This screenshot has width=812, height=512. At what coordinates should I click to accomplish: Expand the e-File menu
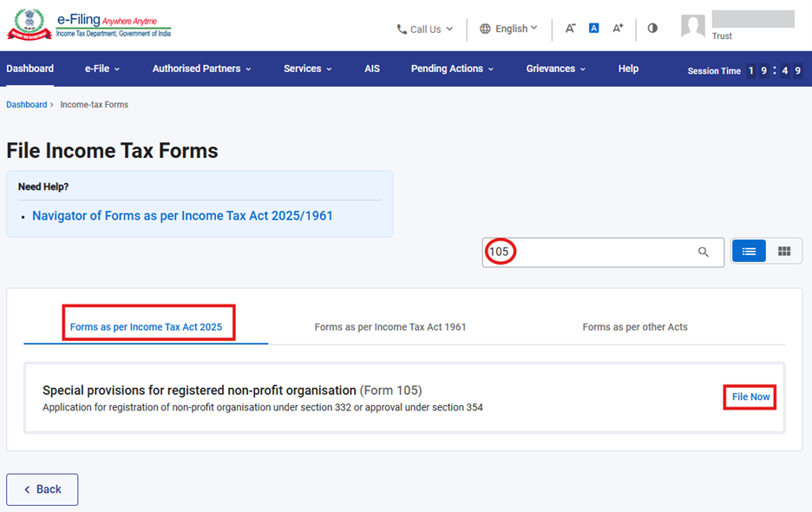[102, 69]
